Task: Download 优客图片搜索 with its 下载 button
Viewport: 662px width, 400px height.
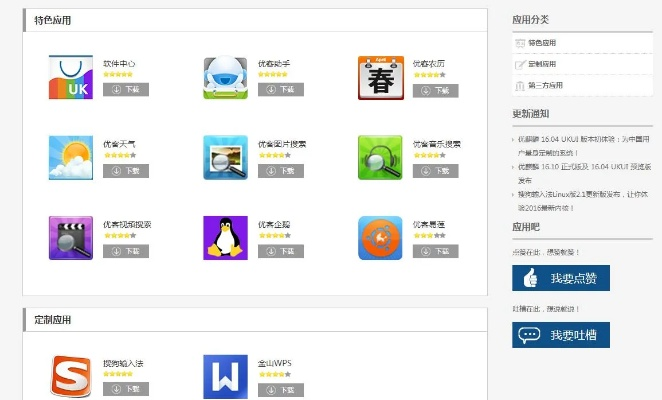Action: point(281,171)
